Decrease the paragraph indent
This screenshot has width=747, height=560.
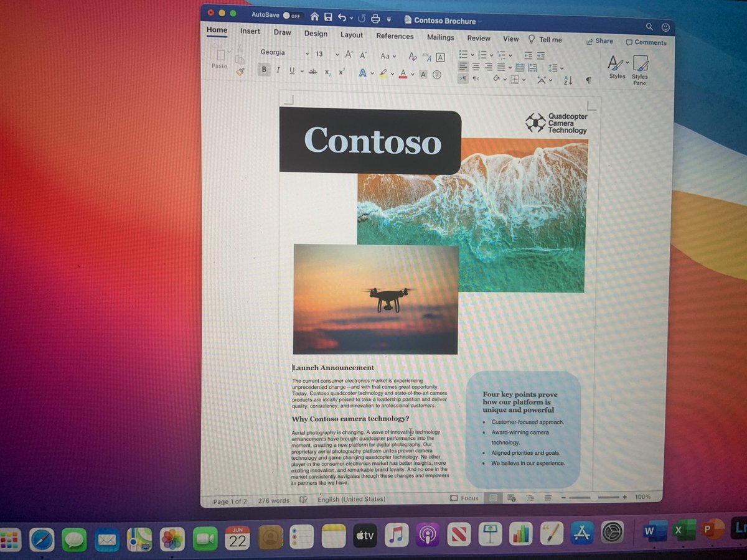[529, 55]
